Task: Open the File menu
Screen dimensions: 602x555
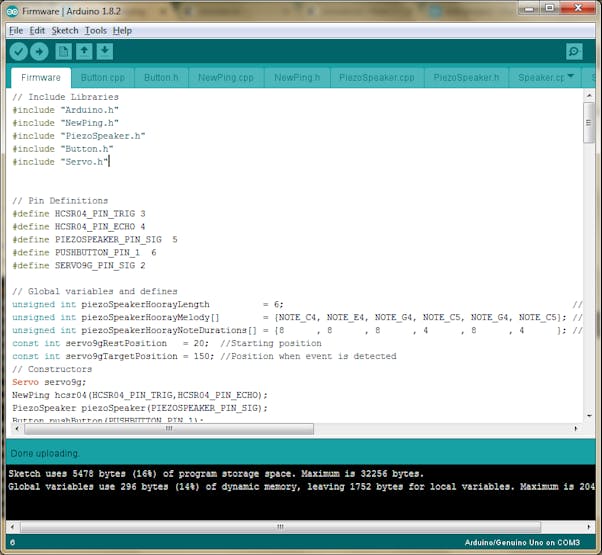Action: [x=16, y=30]
